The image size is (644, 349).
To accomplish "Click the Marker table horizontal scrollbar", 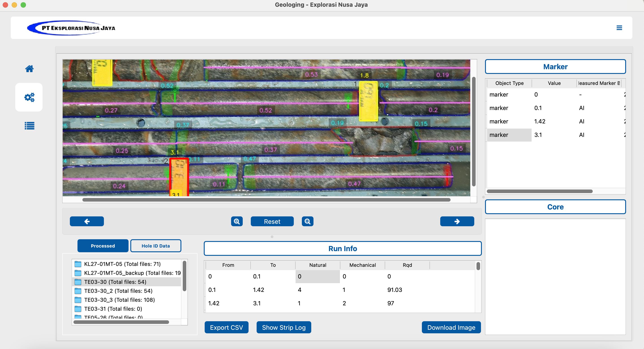I will 539,191.
